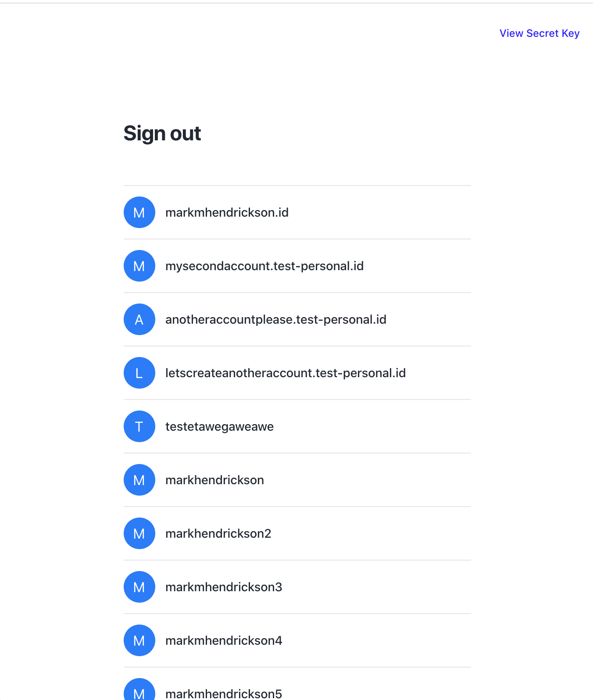Select the letscreateanotheraccount.test-personal.id account
The image size is (593, 700).
[x=286, y=373]
